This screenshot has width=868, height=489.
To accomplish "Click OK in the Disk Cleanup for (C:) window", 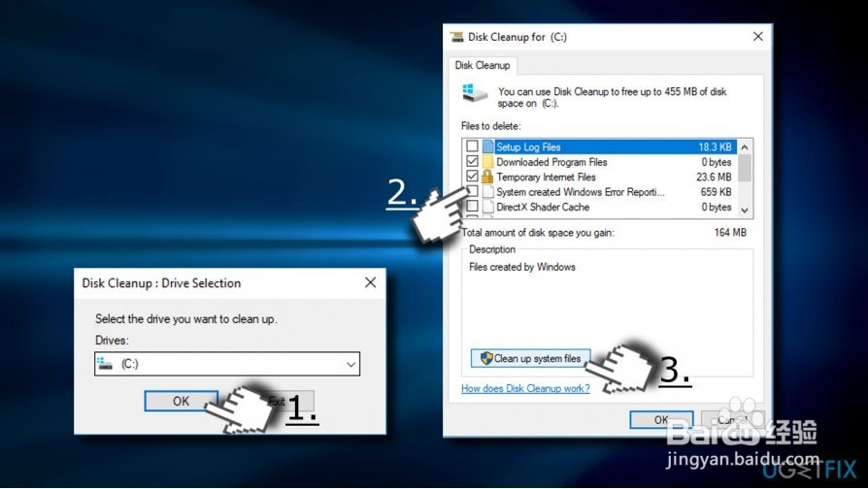I will (661, 420).
